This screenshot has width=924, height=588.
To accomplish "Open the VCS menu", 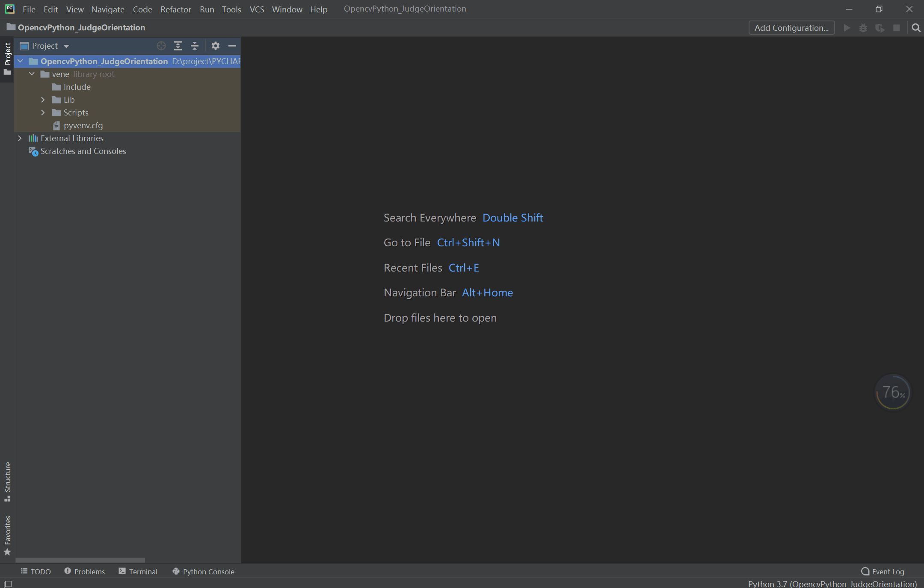I will (256, 9).
